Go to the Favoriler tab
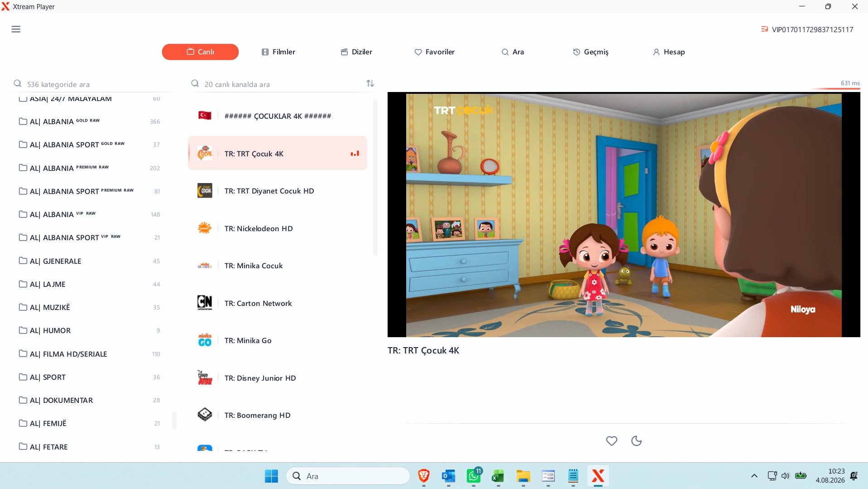This screenshot has height=489, width=868. (435, 52)
